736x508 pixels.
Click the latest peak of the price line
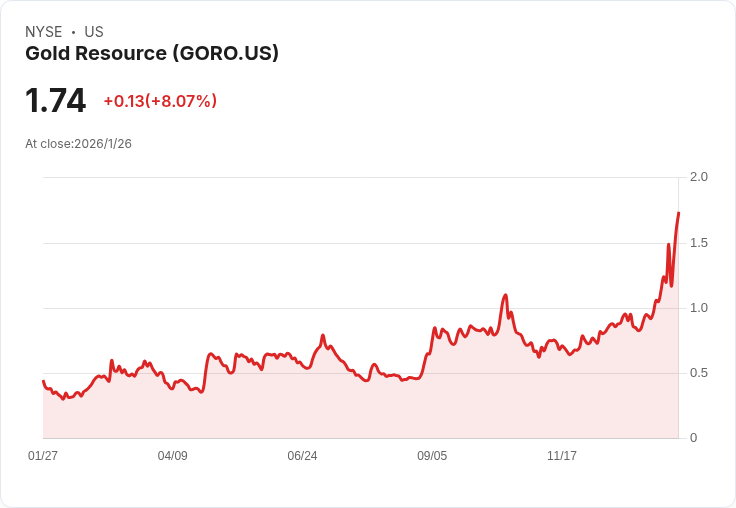[x=678, y=213]
